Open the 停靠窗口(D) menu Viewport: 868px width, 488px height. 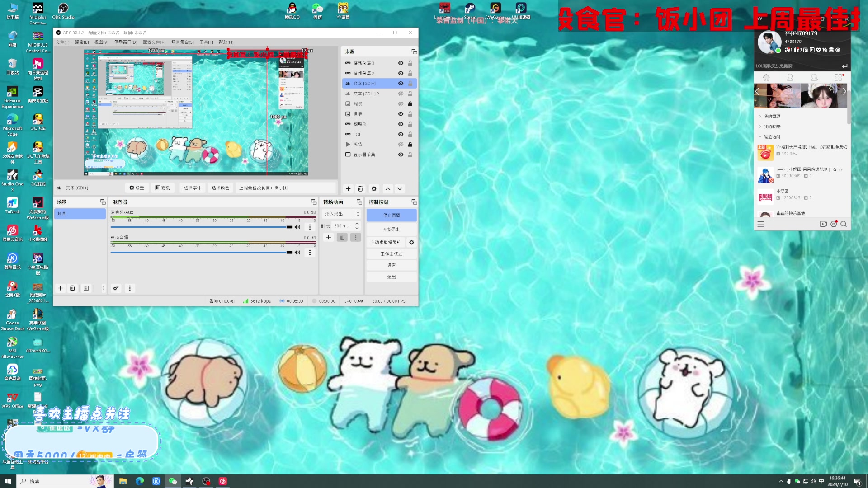tap(126, 42)
